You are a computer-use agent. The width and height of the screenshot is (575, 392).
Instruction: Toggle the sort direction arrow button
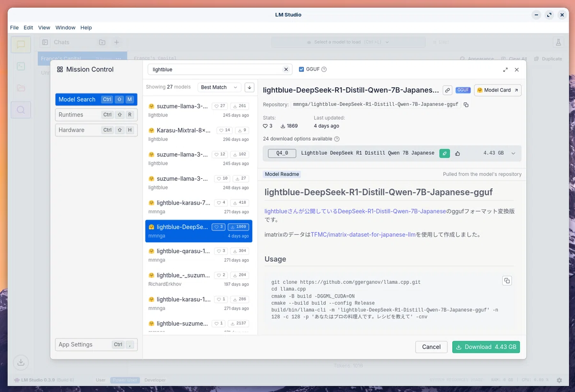(x=249, y=87)
